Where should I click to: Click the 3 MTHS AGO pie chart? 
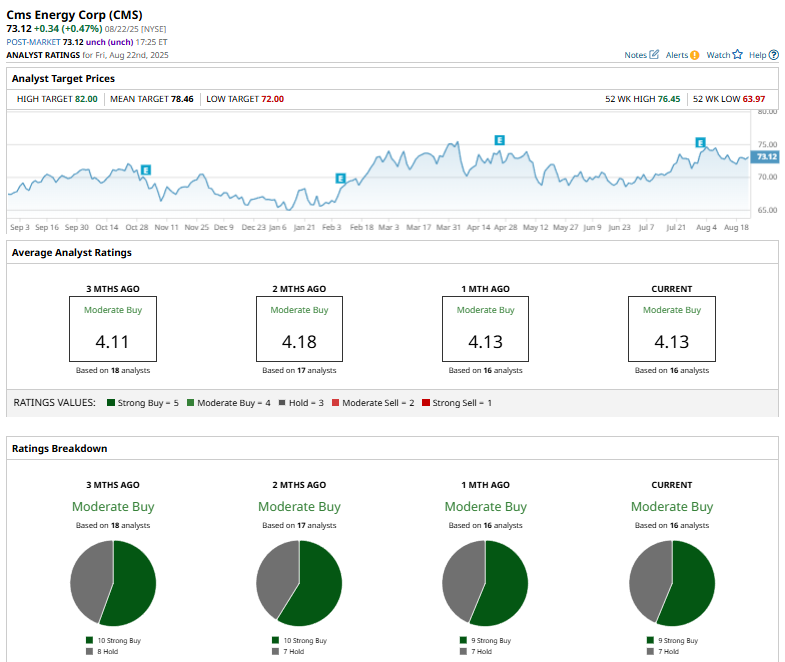pyautogui.click(x=113, y=583)
